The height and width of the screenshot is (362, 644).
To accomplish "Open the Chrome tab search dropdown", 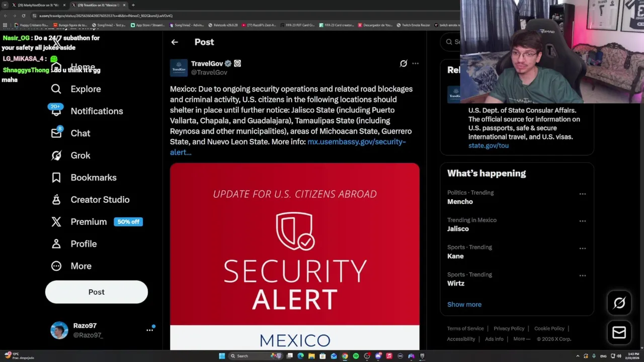I will tap(5, 5).
